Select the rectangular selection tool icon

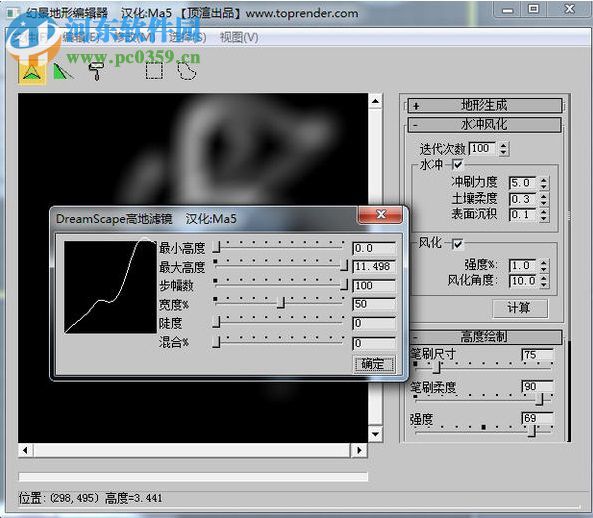coord(154,71)
